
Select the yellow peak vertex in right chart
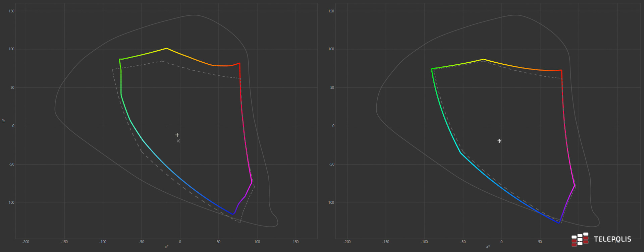click(x=483, y=59)
